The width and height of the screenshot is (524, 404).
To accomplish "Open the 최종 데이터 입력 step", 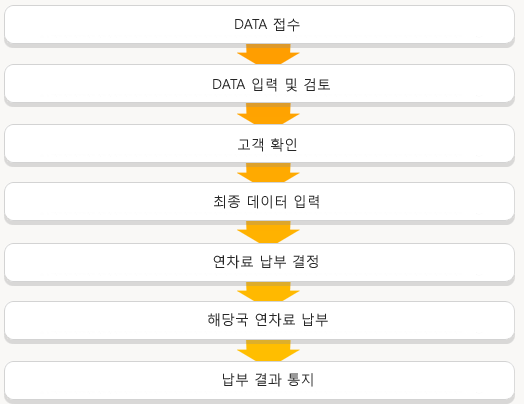I will click(x=259, y=201).
